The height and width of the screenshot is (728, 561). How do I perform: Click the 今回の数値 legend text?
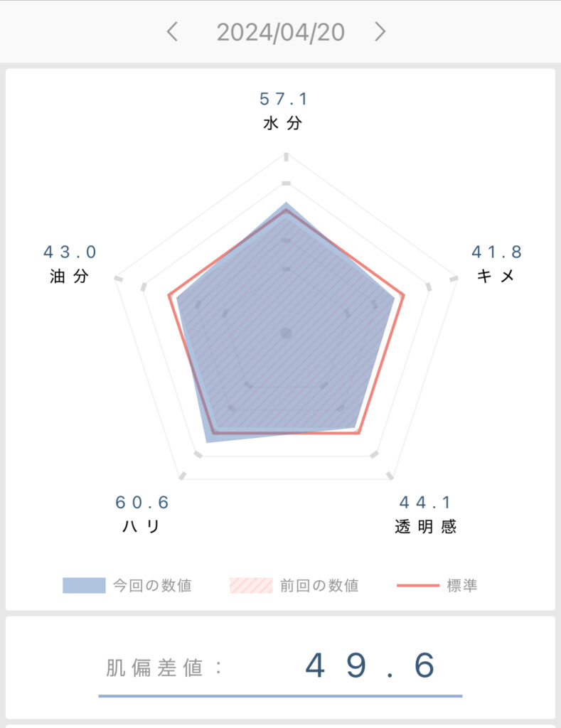[x=152, y=586]
